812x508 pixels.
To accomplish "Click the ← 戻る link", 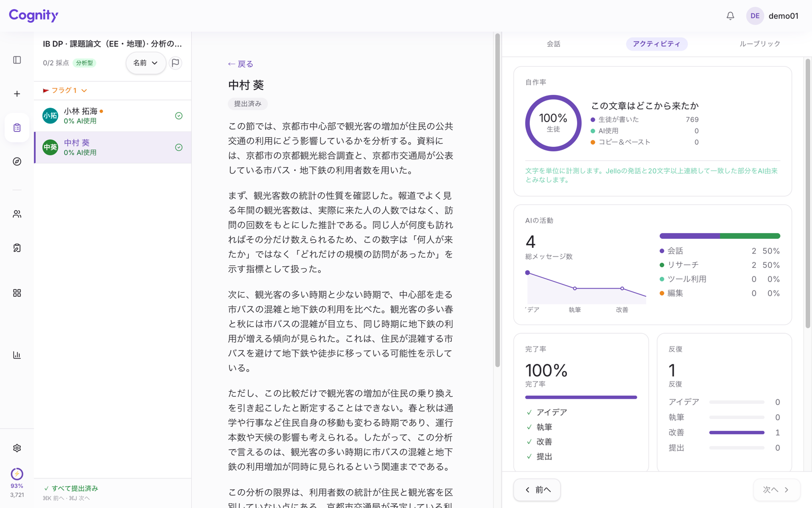I will point(241,64).
